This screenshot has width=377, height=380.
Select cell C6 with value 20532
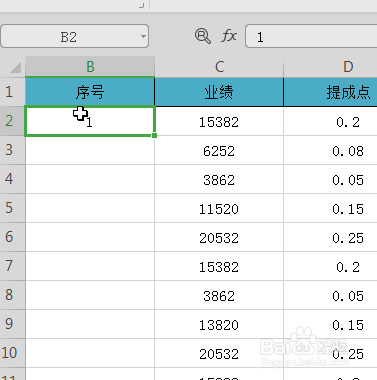219,237
